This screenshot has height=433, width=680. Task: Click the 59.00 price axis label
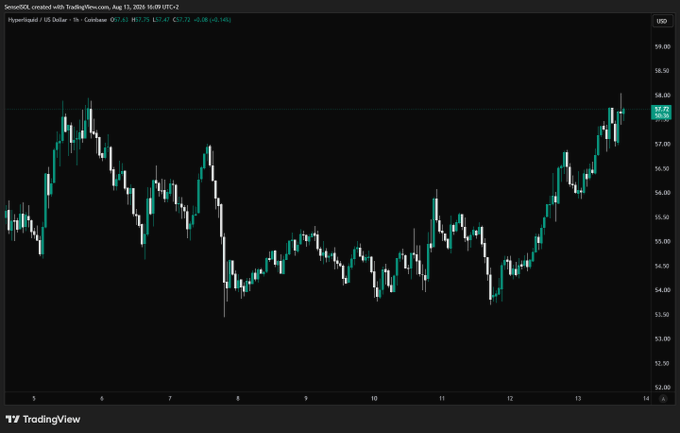[662, 46]
